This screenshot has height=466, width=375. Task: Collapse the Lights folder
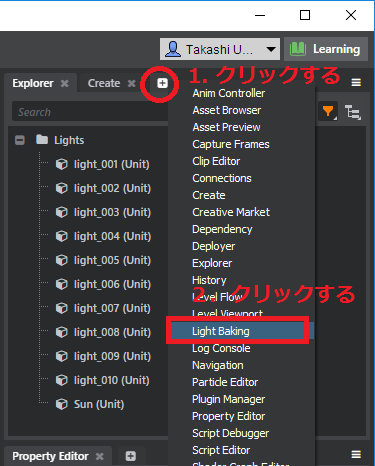pos(20,140)
